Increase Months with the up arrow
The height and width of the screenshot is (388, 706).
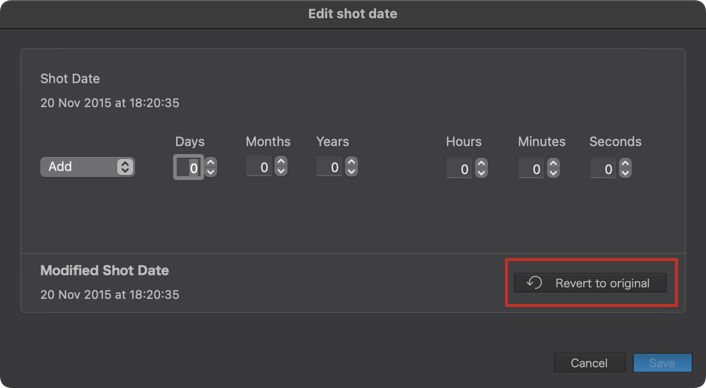click(281, 161)
